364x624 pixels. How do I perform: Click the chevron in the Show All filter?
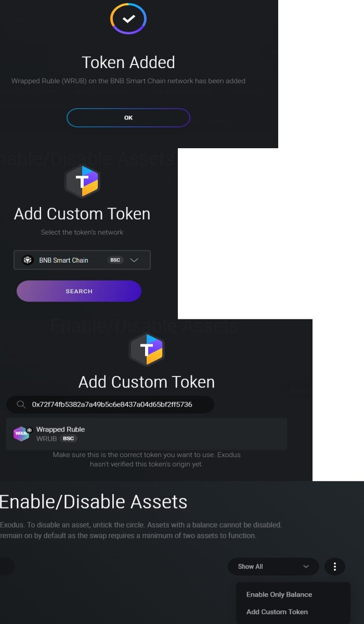coord(306,566)
